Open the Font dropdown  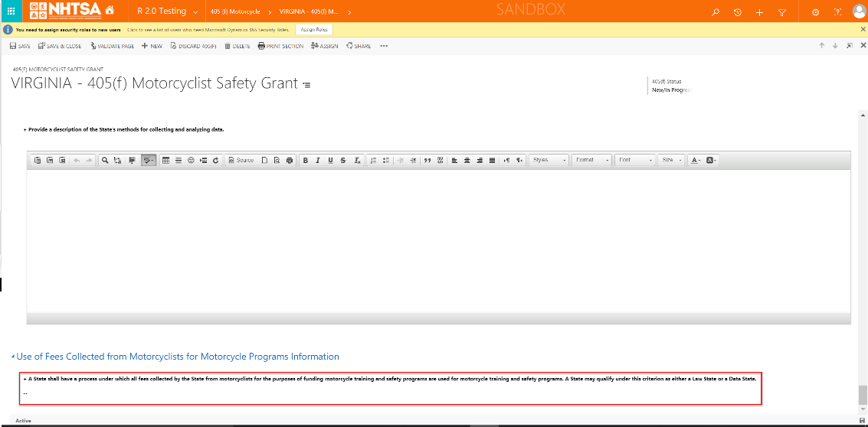pyautogui.click(x=635, y=160)
